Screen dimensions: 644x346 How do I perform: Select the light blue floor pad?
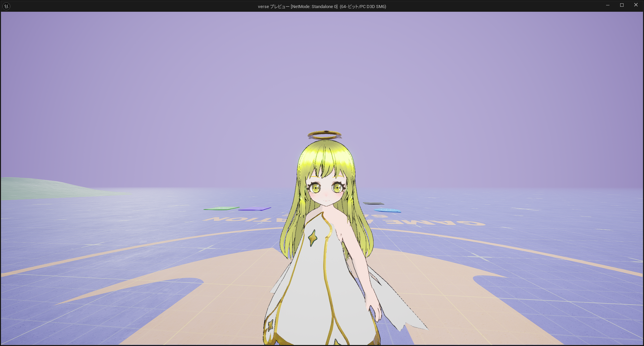(x=387, y=210)
